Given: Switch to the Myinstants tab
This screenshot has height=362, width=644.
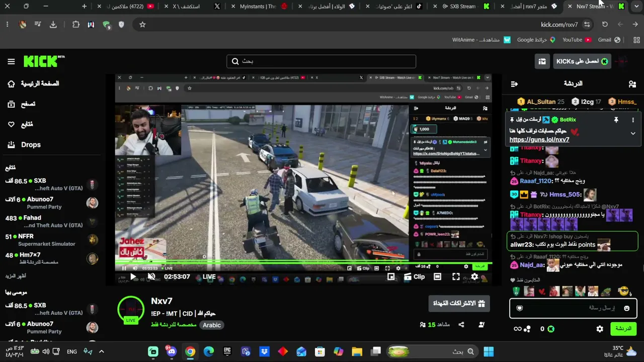Looking at the screenshot, I should point(260,6).
